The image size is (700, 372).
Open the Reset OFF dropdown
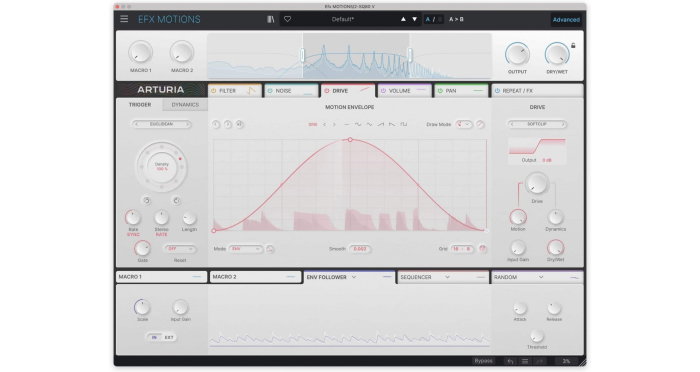coord(179,249)
